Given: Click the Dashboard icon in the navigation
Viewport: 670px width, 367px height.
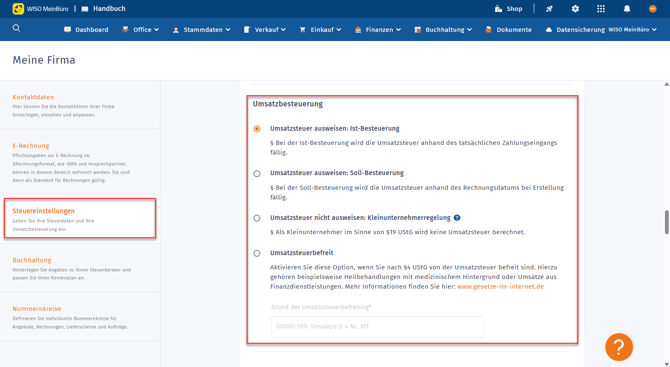Looking at the screenshot, I should [68, 29].
